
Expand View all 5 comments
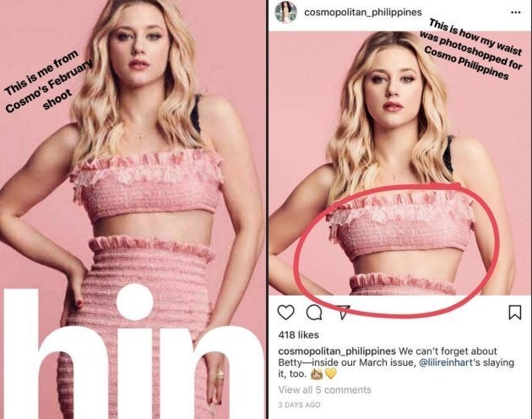(325, 389)
